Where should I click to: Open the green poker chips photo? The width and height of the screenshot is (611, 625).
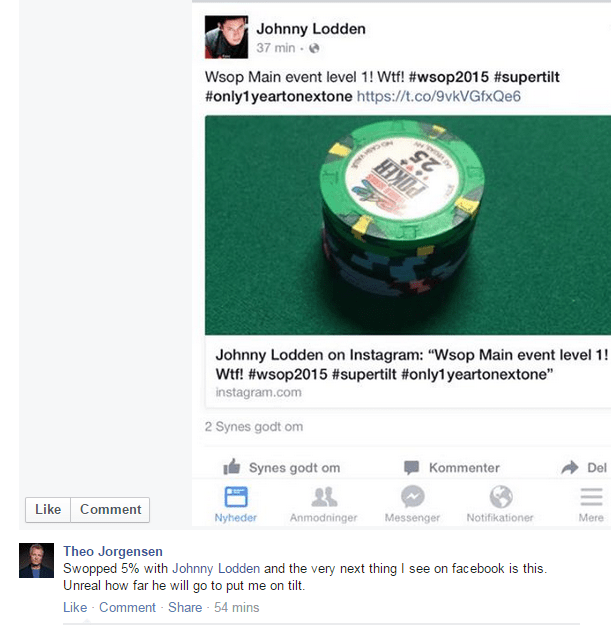click(408, 225)
